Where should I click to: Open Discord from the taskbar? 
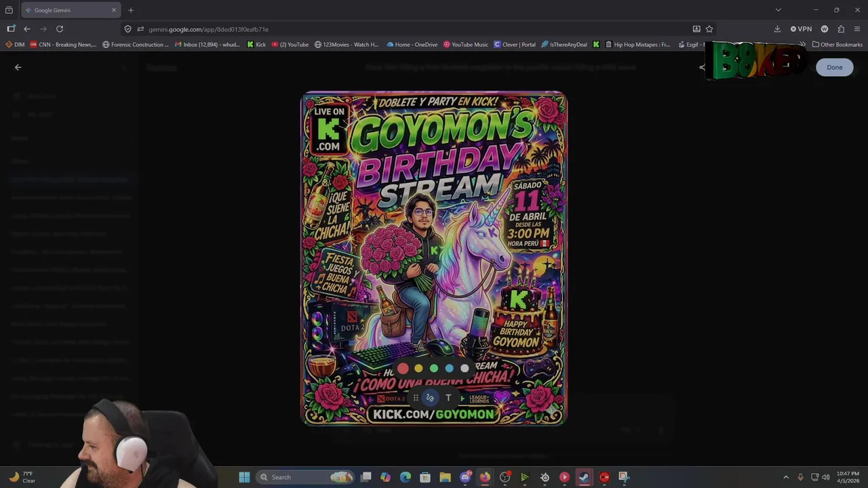click(x=465, y=477)
